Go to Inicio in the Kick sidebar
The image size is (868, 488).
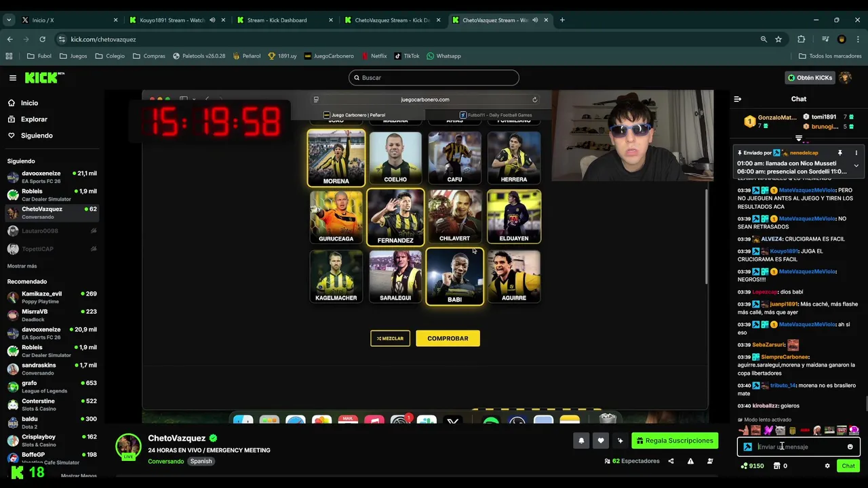(x=29, y=103)
